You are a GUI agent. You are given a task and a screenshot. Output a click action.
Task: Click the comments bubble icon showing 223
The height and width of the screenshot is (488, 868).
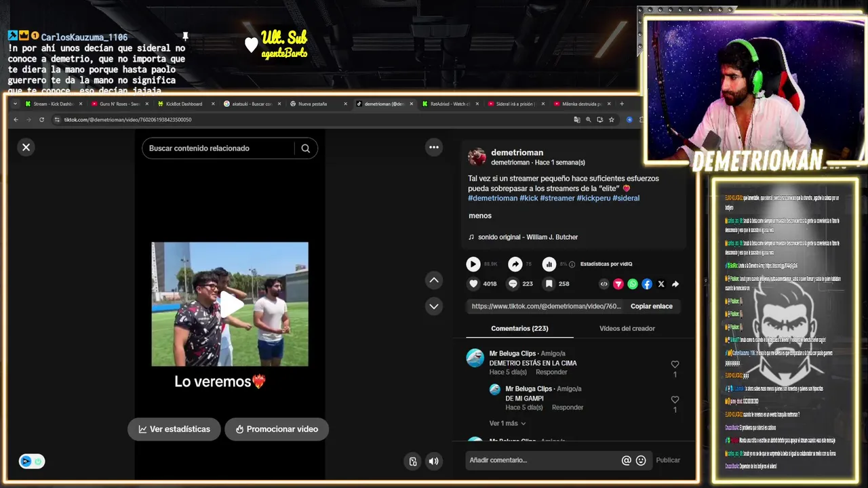(x=513, y=284)
